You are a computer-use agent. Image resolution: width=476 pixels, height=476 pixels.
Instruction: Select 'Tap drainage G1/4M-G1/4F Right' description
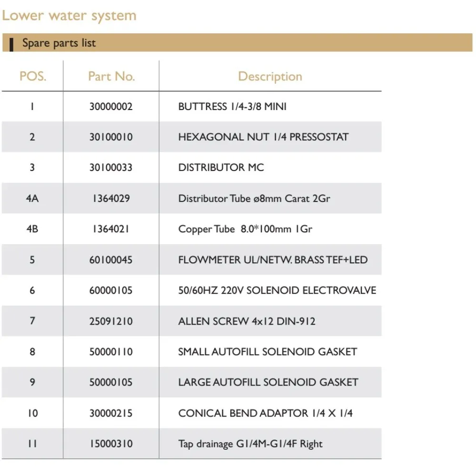pos(250,444)
